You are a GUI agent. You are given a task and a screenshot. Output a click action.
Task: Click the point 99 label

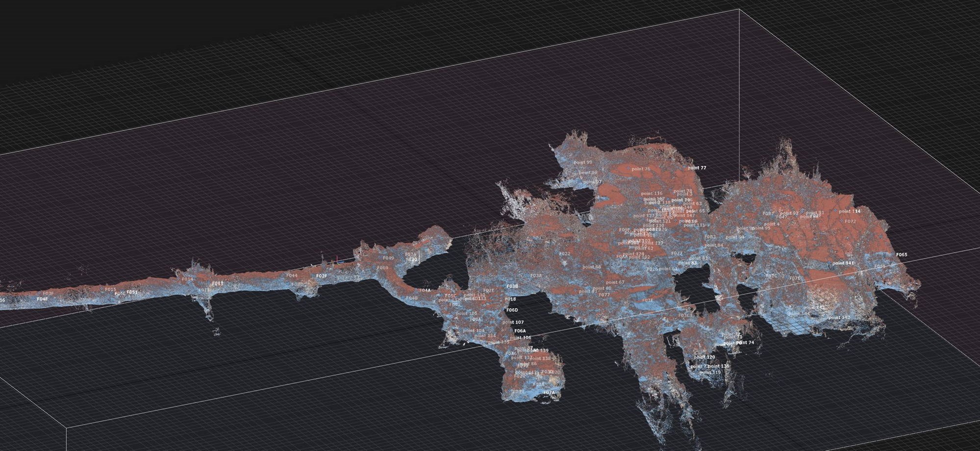pos(582,162)
